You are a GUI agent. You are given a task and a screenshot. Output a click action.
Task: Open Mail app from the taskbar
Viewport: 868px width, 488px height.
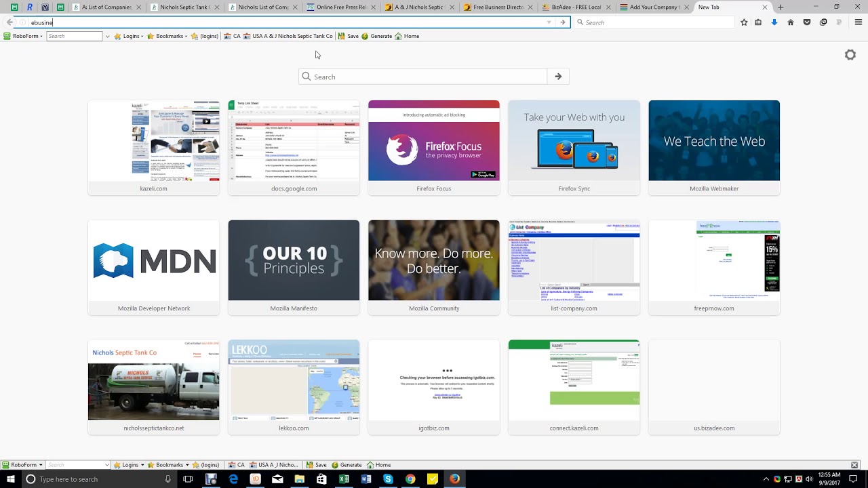[x=277, y=479]
